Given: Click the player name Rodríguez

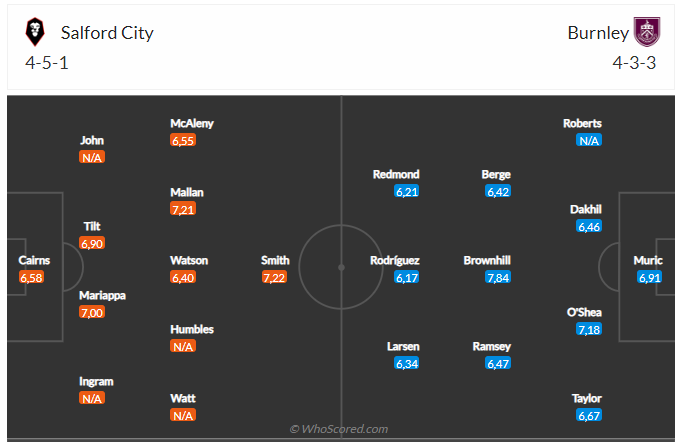Looking at the screenshot, I should 393,260.
